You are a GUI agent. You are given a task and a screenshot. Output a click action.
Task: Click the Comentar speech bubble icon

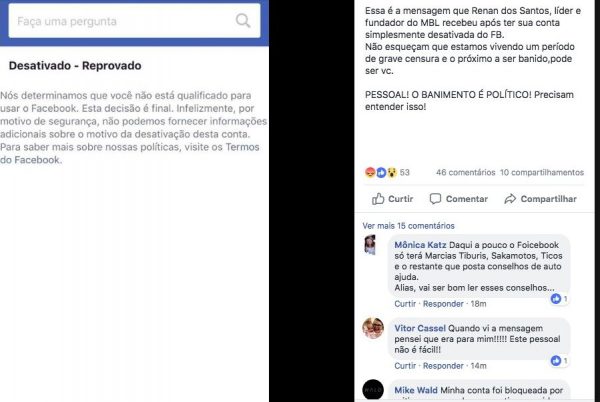click(x=435, y=199)
